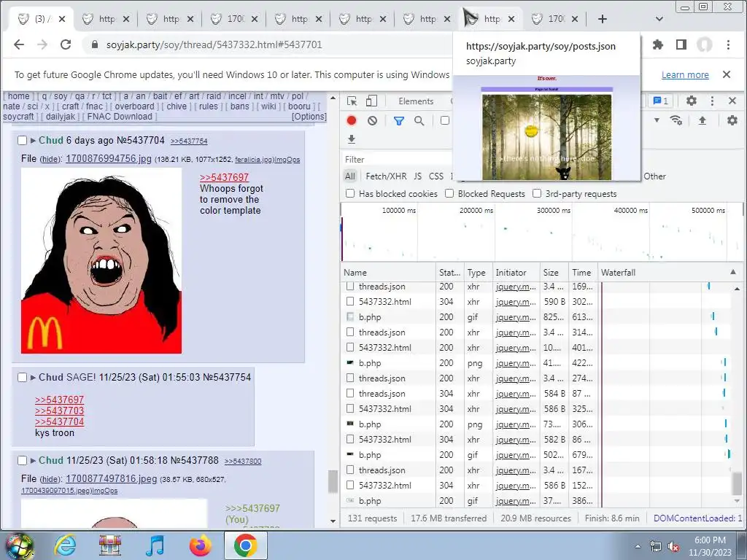The image size is (747, 560).
Task: Expand post menu arrow for №5437754
Action: 33,377
